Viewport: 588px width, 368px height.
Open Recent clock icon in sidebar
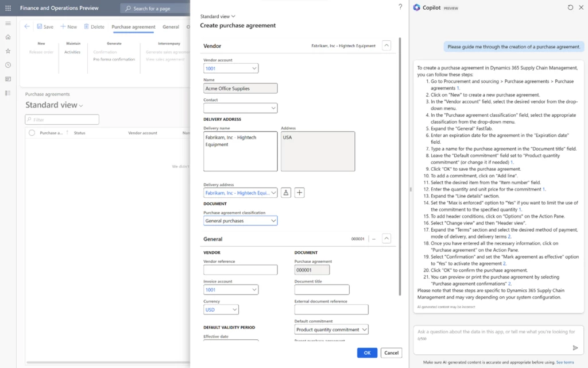[8, 65]
